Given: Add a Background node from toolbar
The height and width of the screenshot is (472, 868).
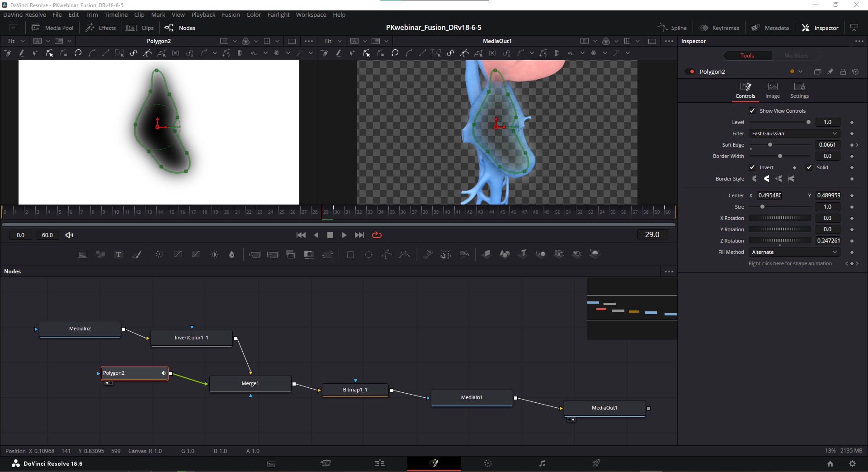Looking at the screenshot, I should coord(82,254).
